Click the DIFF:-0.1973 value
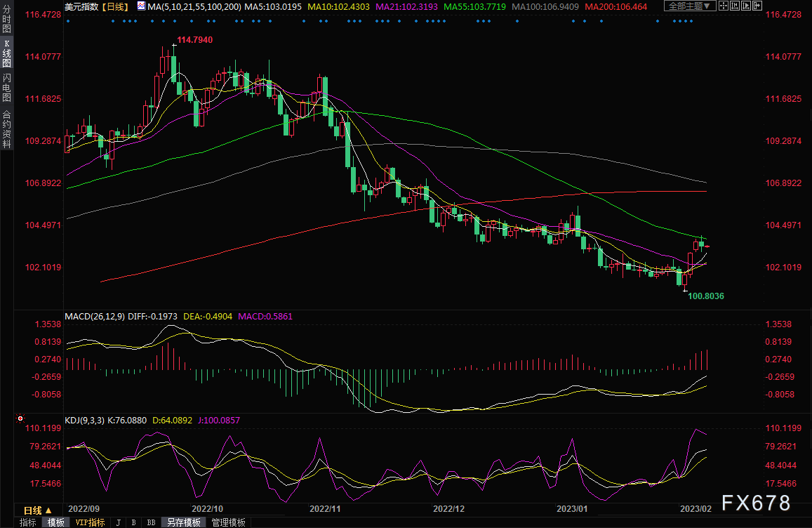The width and height of the screenshot is (812, 528). coord(152,316)
